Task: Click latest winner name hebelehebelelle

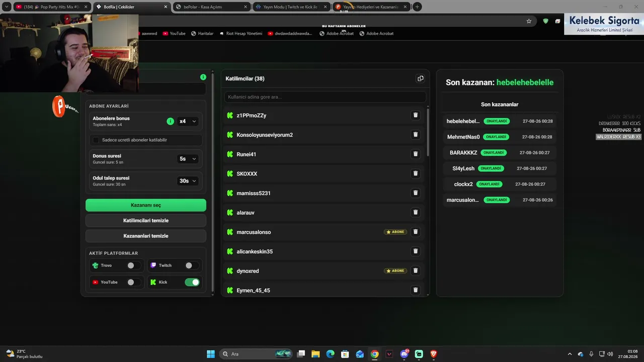Action: point(525,82)
